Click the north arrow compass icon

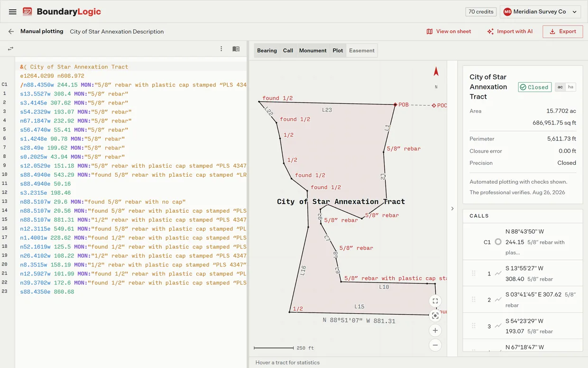436,72
